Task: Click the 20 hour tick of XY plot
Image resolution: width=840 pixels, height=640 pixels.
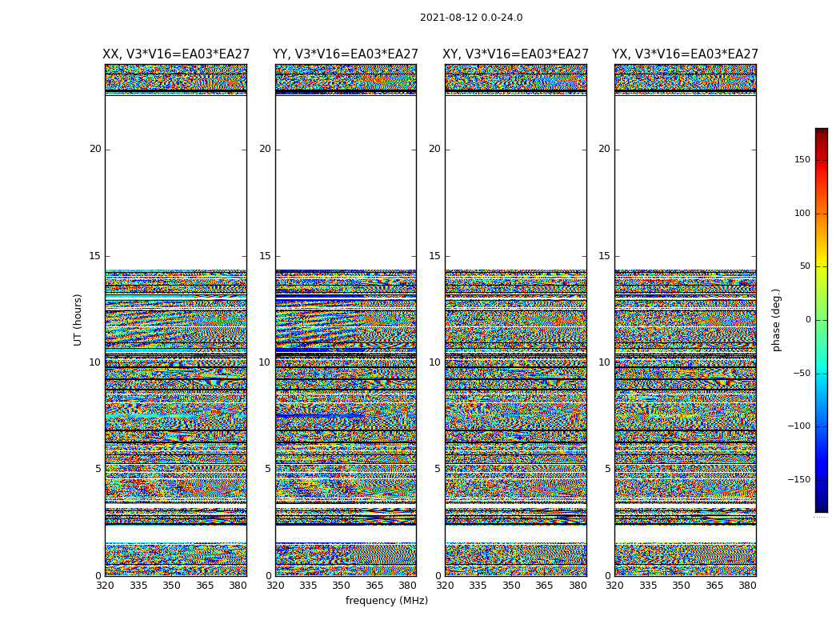Action: coord(435,149)
